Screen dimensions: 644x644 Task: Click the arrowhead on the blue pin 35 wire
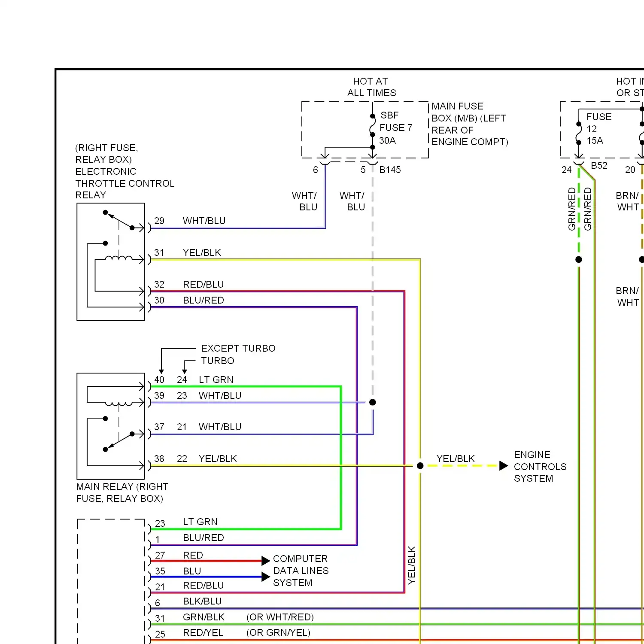266,577
